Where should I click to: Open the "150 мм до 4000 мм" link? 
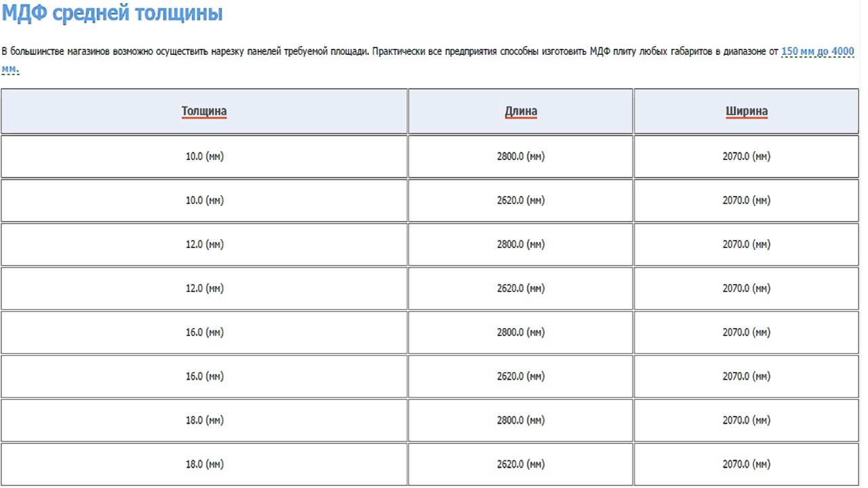coord(817,52)
